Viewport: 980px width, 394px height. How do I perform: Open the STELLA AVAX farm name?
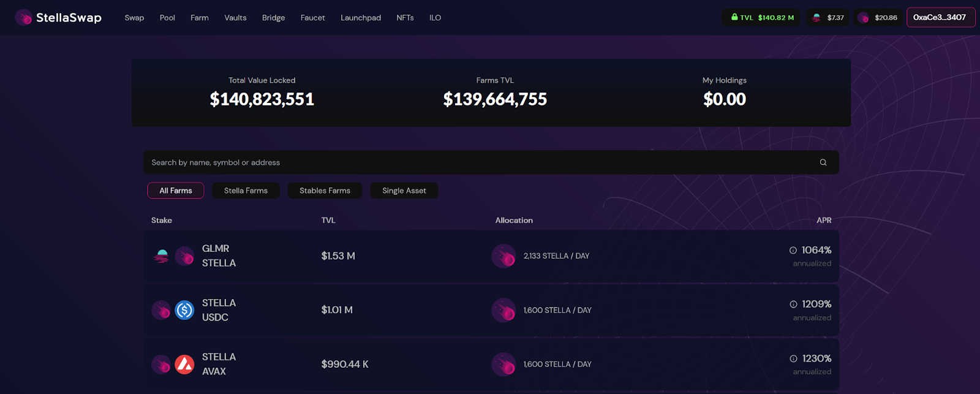219,364
